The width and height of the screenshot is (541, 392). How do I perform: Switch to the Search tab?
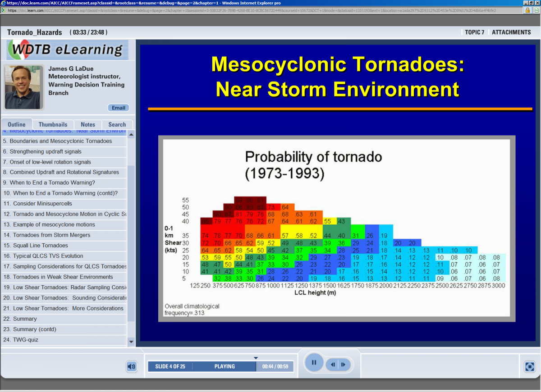pos(117,124)
